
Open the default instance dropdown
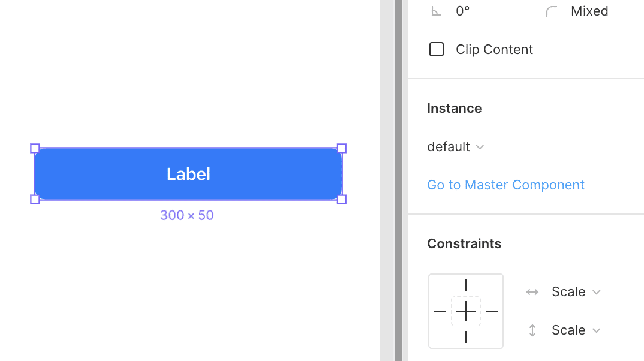(x=456, y=147)
